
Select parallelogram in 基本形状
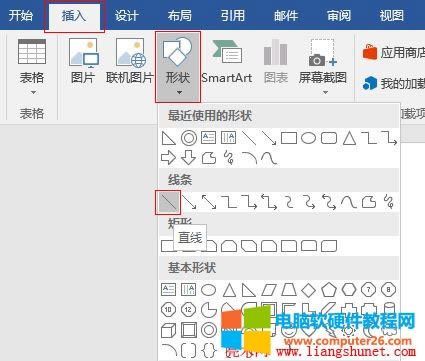[269, 290]
